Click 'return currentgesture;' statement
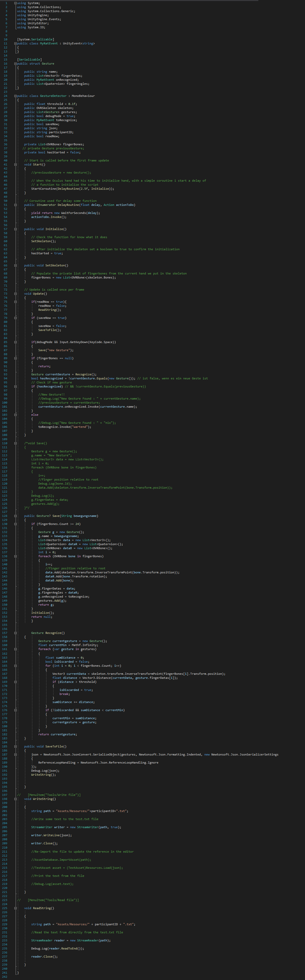The height and width of the screenshot is (980, 305). pos(58,734)
